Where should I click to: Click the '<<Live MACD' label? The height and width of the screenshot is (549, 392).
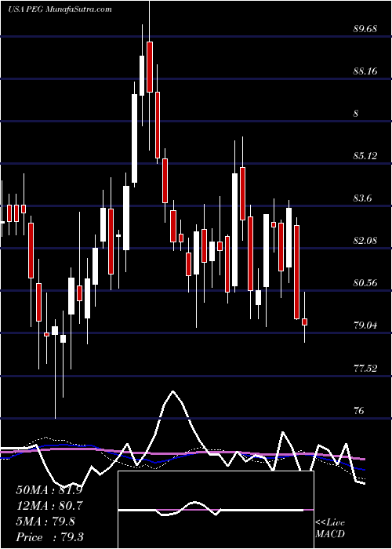click(x=330, y=528)
